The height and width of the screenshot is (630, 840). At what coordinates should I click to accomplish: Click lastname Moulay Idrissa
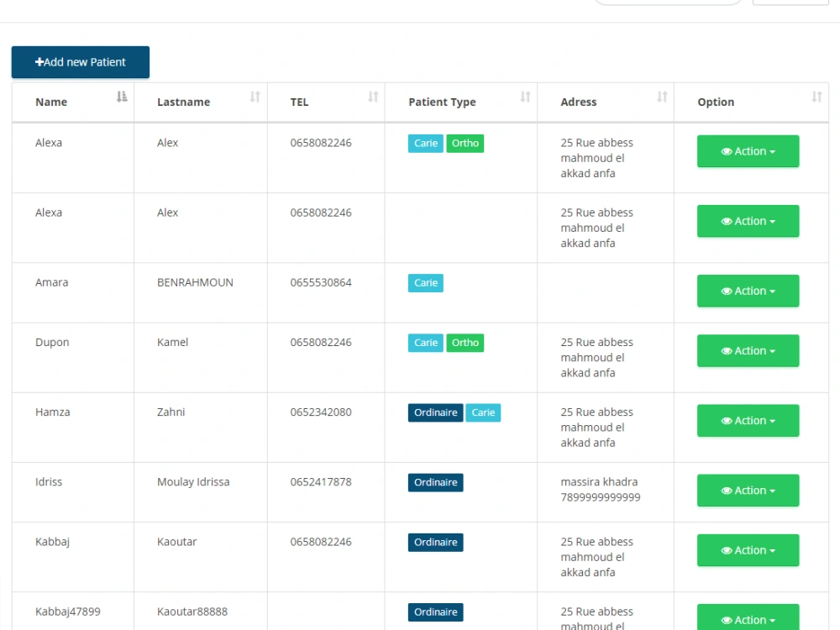pyautogui.click(x=193, y=481)
